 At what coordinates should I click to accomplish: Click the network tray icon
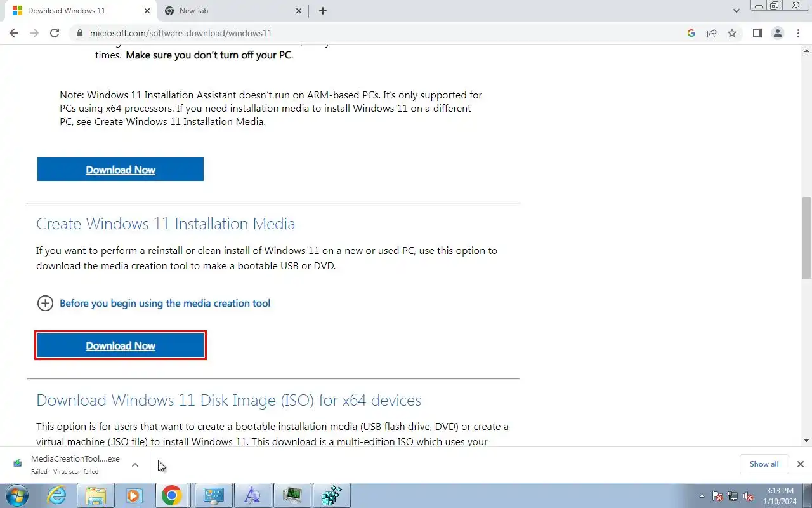click(733, 496)
